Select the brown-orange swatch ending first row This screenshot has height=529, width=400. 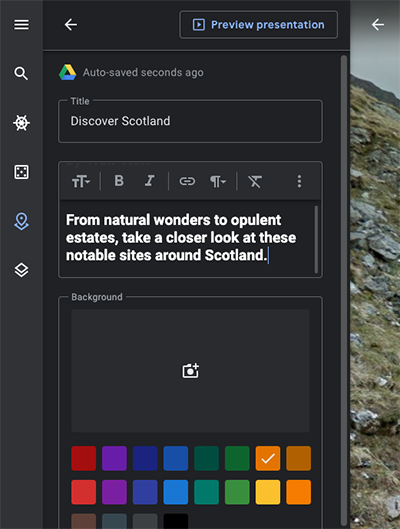click(298, 458)
